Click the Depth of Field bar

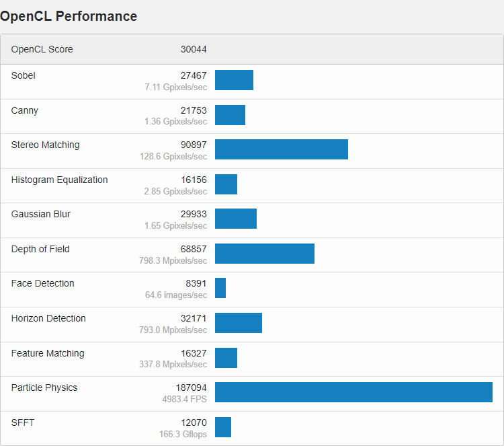click(x=265, y=254)
